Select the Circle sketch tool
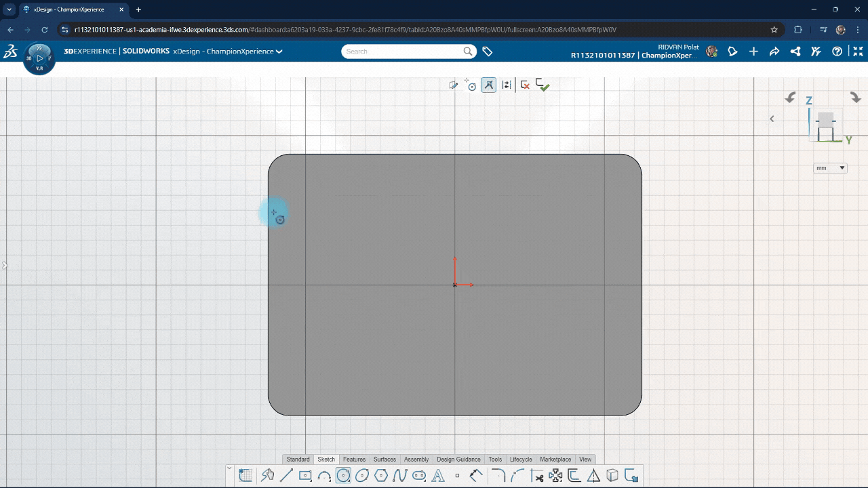The height and width of the screenshot is (488, 868). (x=343, y=476)
